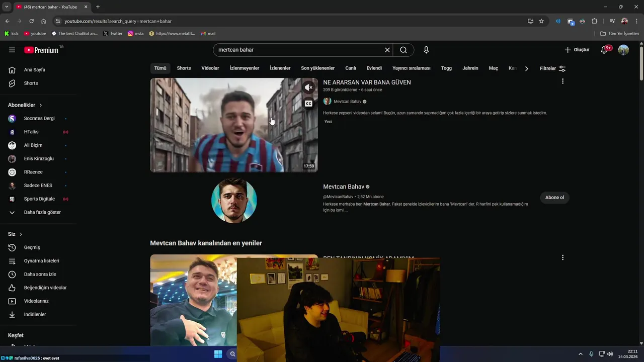The height and width of the screenshot is (362, 644).
Task: Open the YouTube hamburger guide menu
Action: pos(12,50)
